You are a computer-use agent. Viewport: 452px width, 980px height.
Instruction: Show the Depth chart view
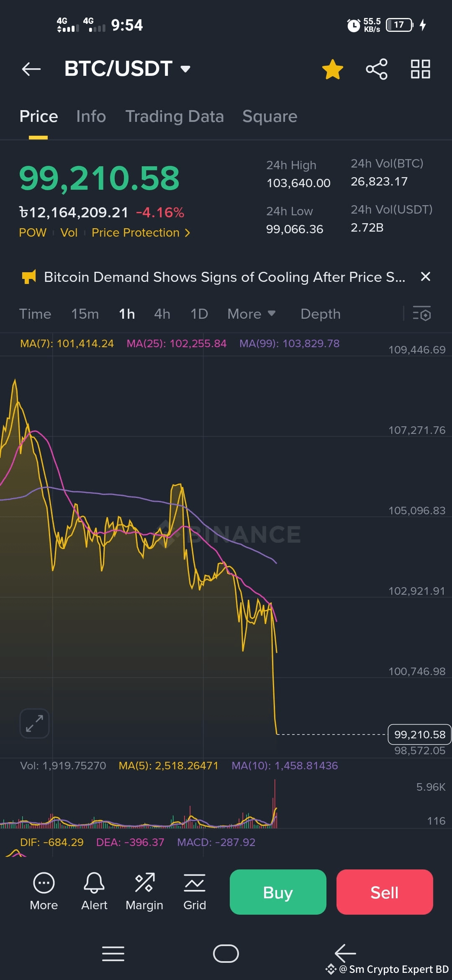[x=320, y=314]
